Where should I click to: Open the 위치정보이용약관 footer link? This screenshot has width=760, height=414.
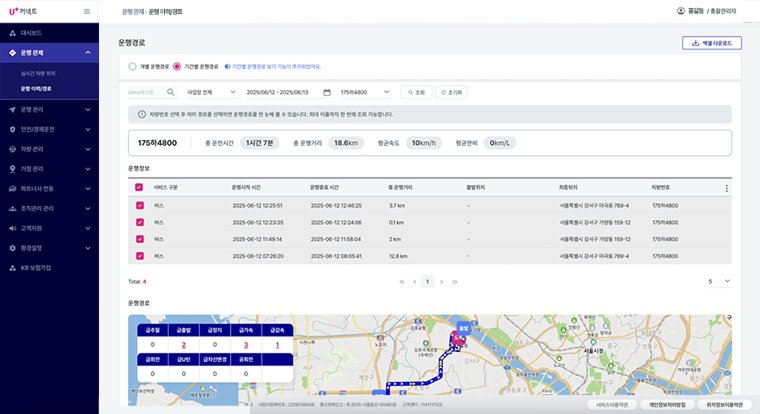tap(725, 405)
